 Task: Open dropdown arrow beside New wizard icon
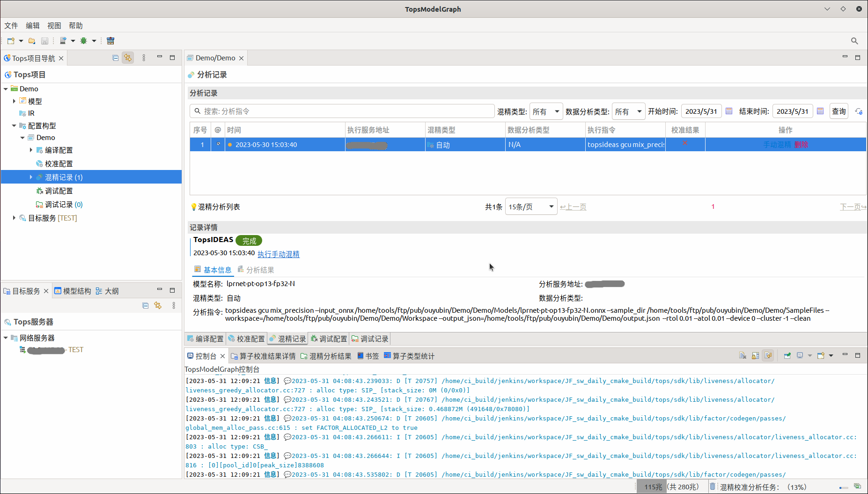point(21,41)
